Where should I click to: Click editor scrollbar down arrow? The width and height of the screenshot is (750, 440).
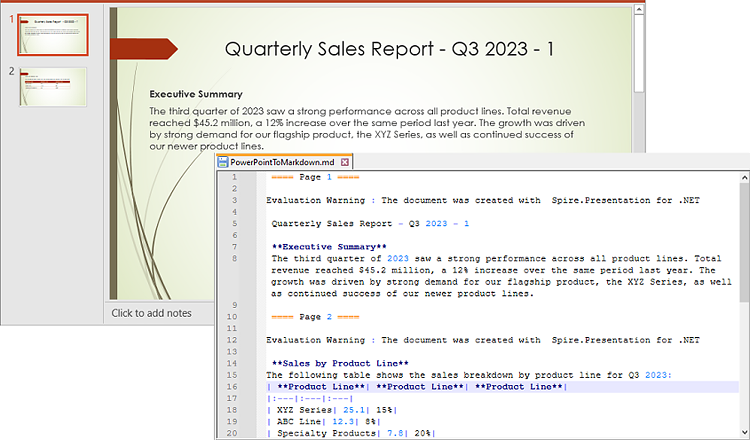coord(745,432)
